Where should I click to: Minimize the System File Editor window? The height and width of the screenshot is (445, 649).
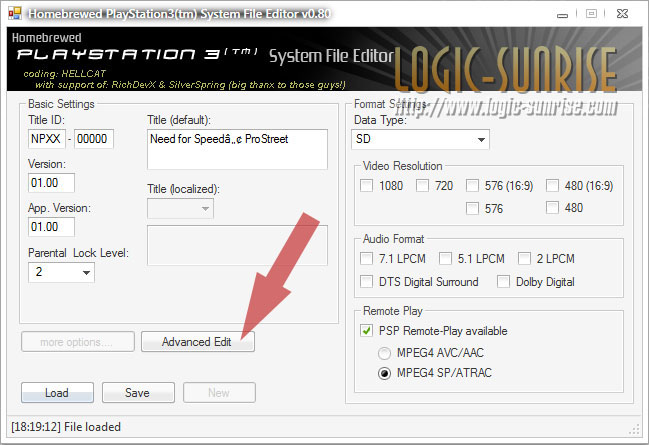coord(562,14)
